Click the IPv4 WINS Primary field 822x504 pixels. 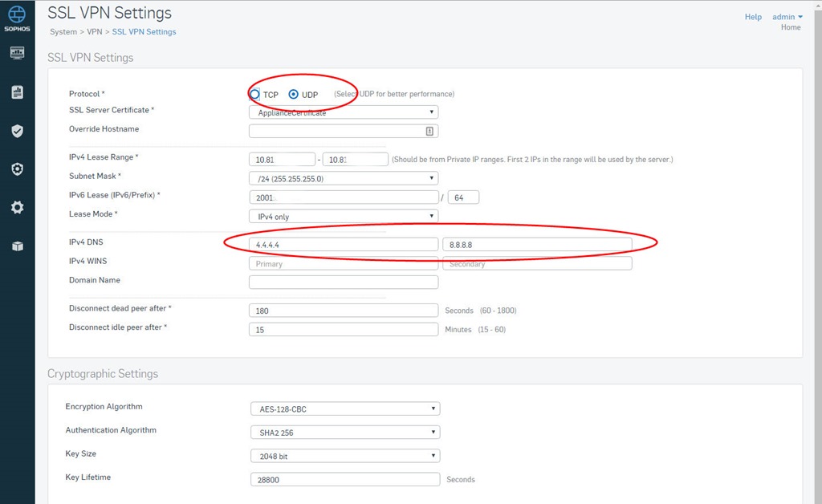tap(344, 263)
